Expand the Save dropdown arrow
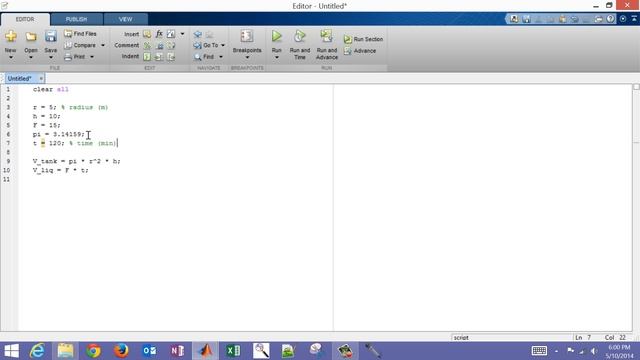Image resolution: width=640 pixels, height=360 pixels. (x=51, y=58)
